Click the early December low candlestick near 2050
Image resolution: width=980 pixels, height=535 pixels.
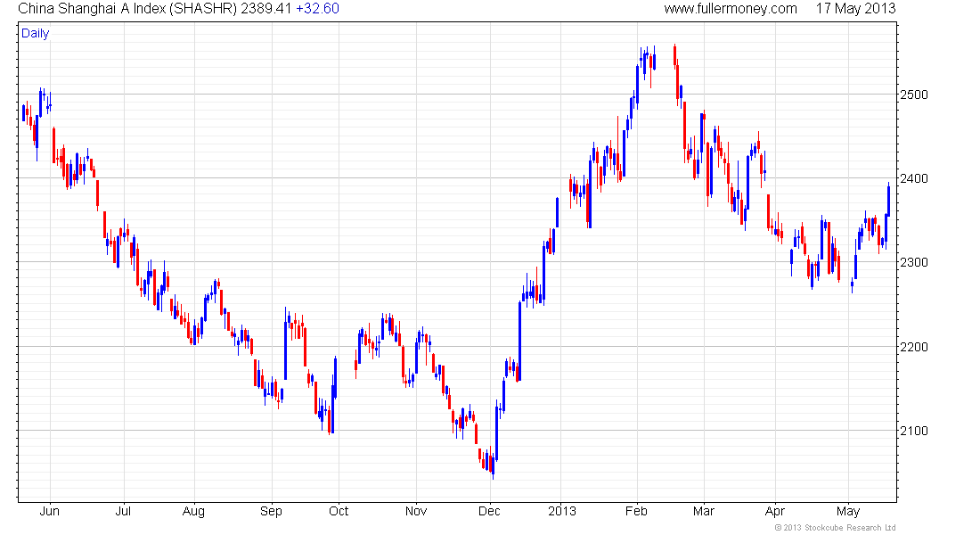tap(494, 466)
